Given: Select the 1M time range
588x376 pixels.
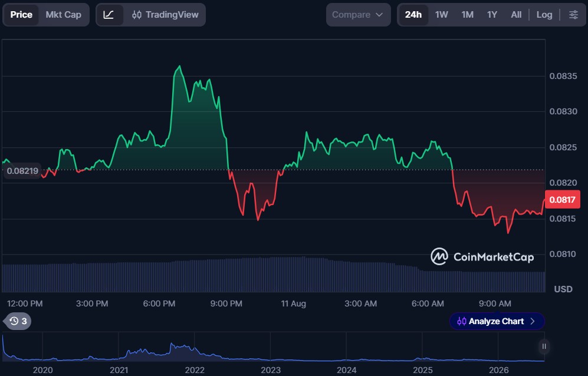Looking at the screenshot, I should 467,15.
